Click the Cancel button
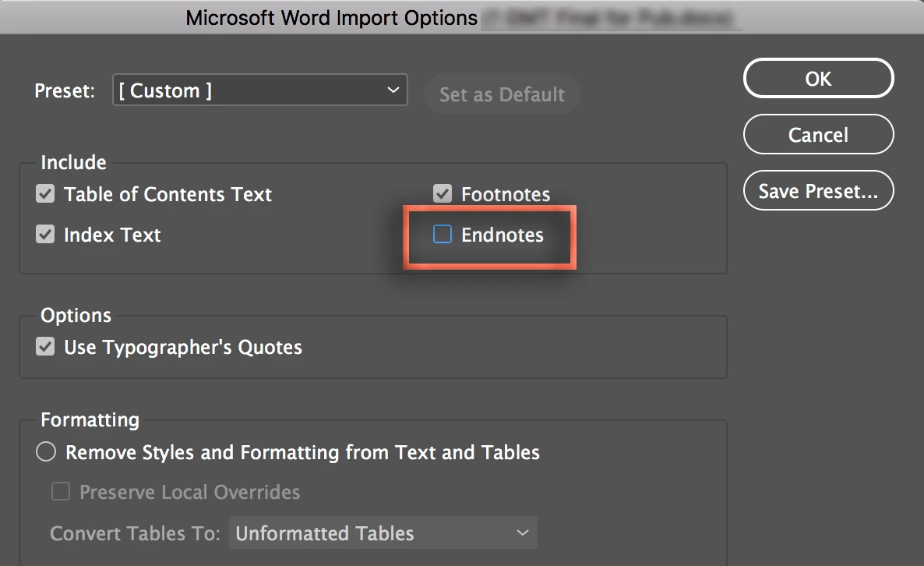 818,135
